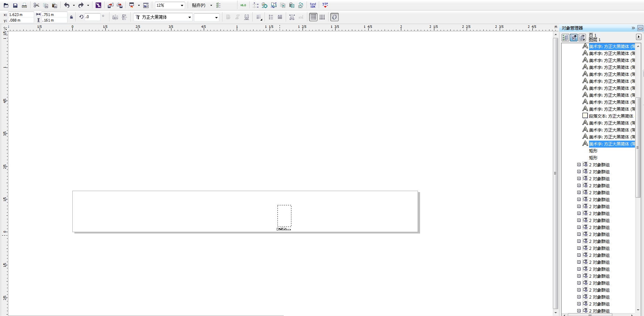Click the object height field .161 m
Screen dimensions: 644x316
point(54,20)
